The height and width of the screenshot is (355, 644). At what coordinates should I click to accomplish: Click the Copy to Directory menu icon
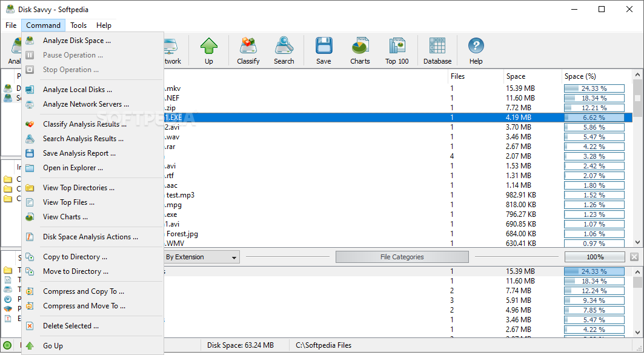click(30, 257)
